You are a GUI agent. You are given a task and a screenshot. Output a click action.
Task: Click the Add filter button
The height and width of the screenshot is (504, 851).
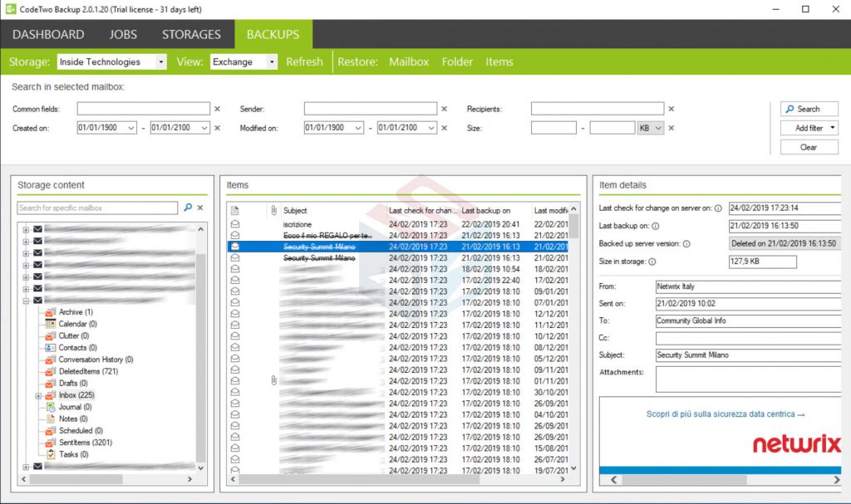click(x=809, y=128)
